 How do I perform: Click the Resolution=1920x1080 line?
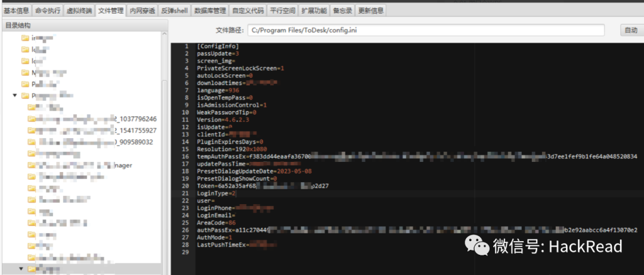click(x=232, y=149)
